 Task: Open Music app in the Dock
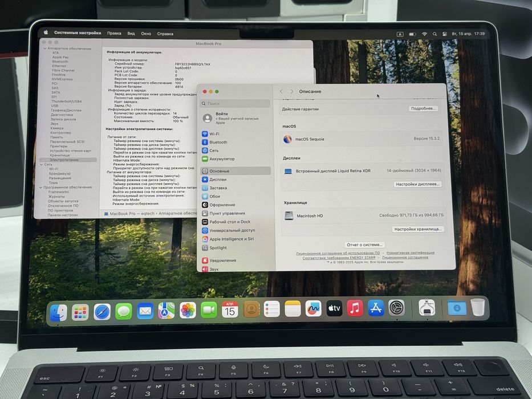pyautogui.click(x=355, y=308)
